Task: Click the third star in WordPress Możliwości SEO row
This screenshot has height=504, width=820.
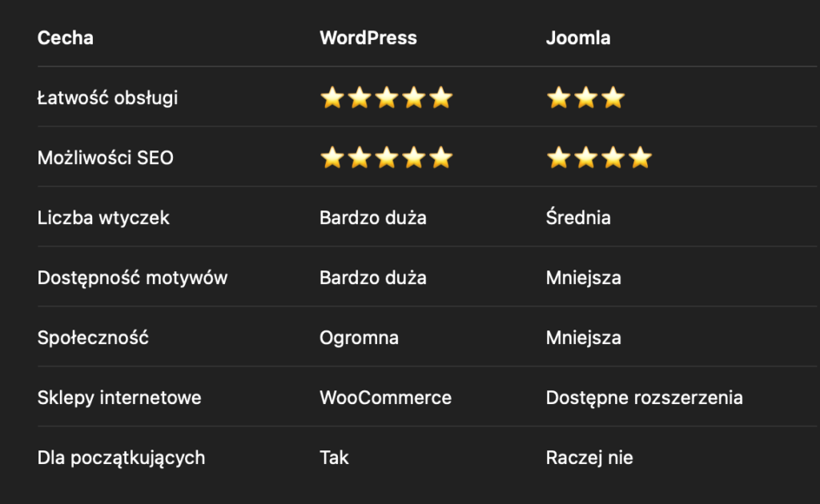Action: click(387, 158)
